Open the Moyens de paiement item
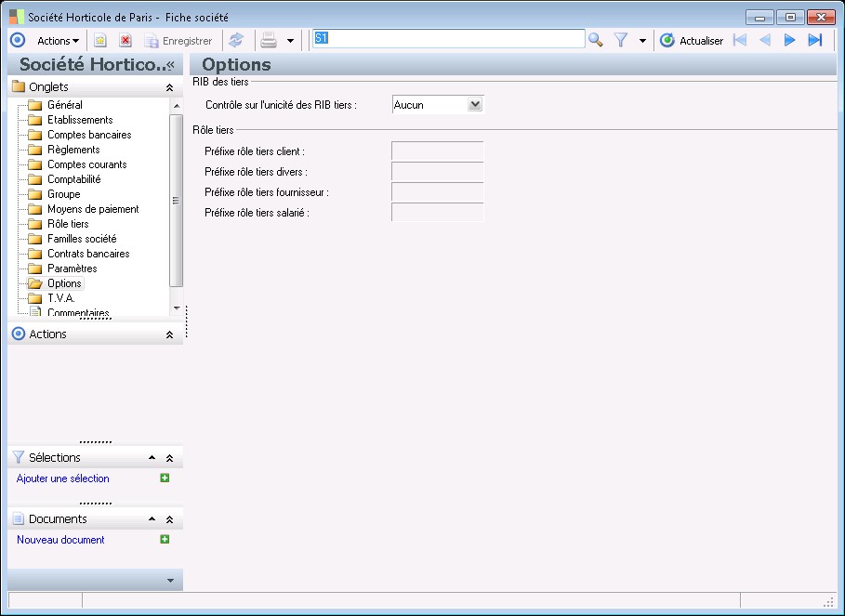 click(93, 209)
